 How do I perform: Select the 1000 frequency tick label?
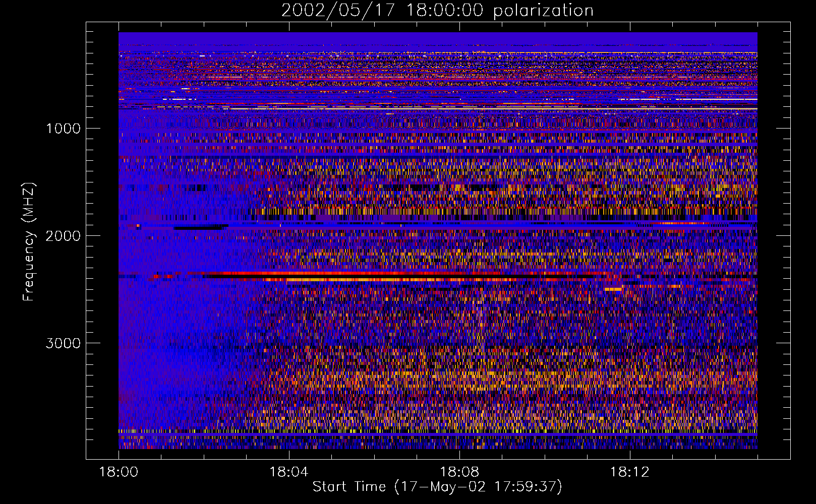[x=63, y=129]
